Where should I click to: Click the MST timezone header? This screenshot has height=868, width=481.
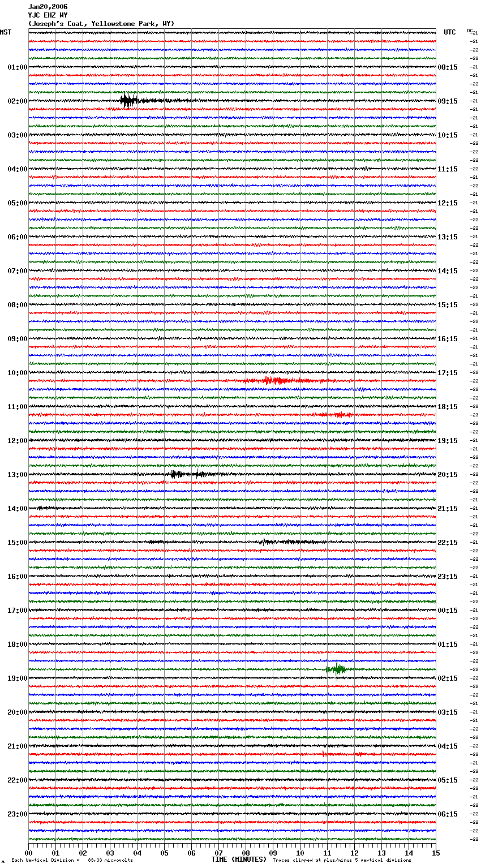[6, 32]
